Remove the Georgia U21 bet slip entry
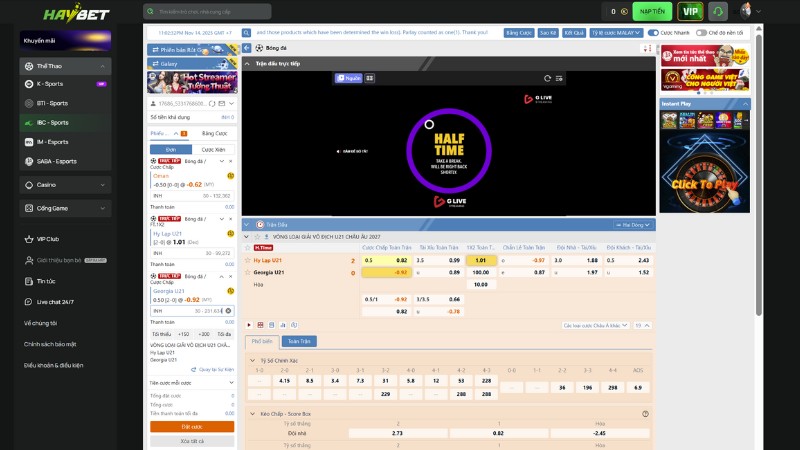 tap(231, 277)
